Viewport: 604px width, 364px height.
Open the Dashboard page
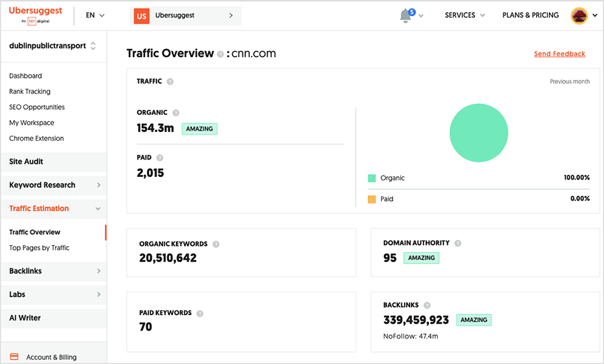26,76
